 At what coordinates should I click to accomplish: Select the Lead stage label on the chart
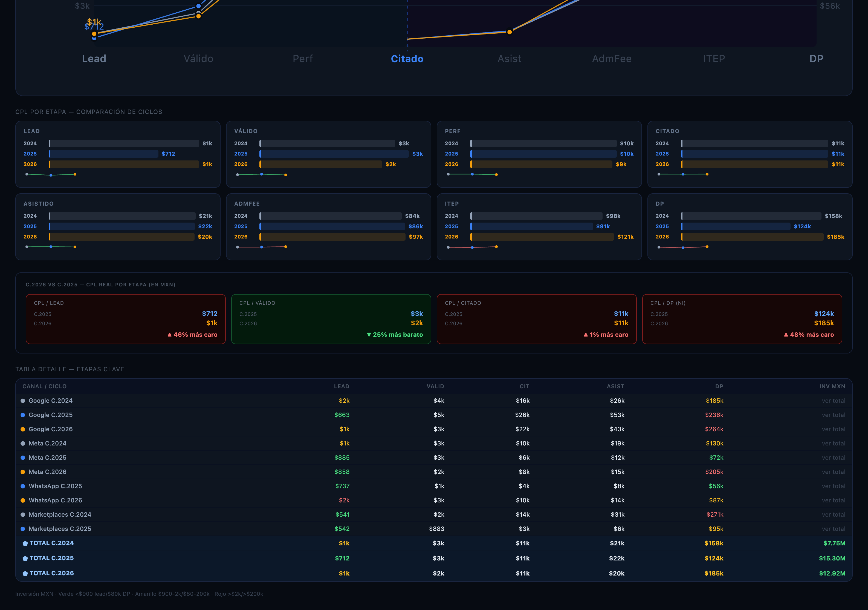[94, 59]
